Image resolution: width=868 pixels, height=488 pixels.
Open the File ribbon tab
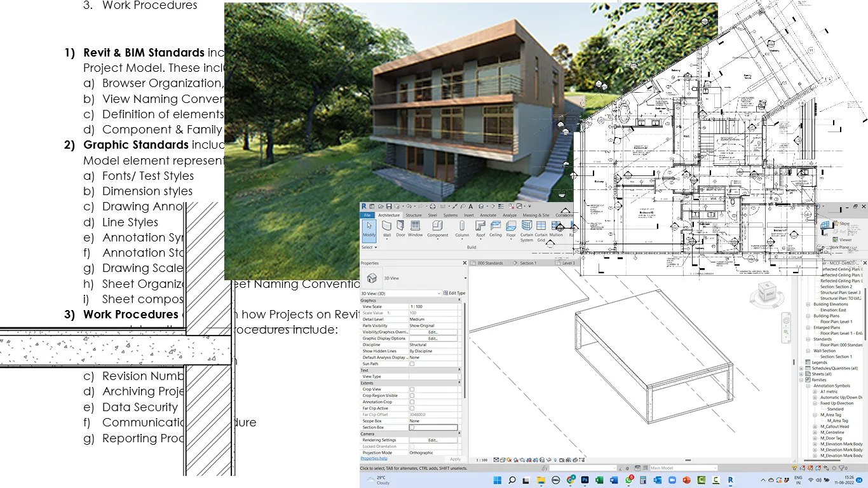[367, 215]
